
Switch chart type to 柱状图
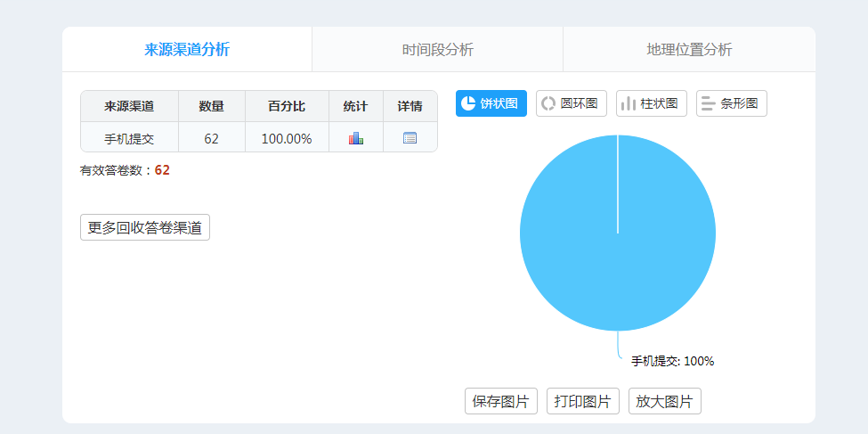tap(652, 103)
